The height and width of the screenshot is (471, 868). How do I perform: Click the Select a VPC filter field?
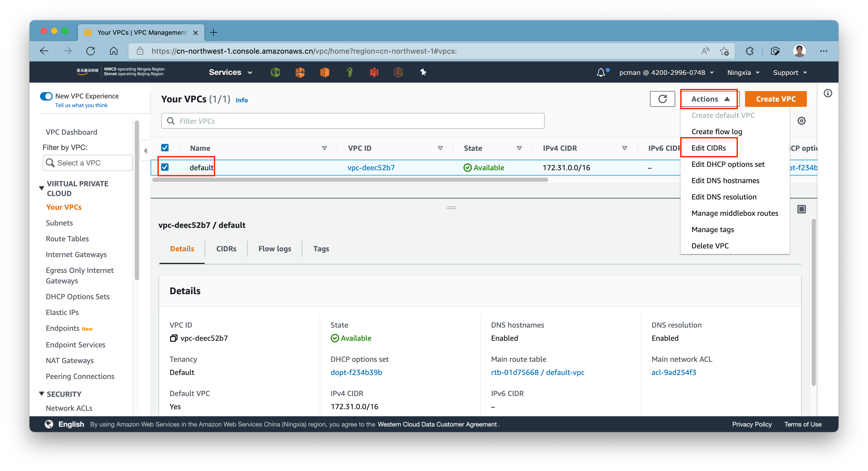click(88, 163)
